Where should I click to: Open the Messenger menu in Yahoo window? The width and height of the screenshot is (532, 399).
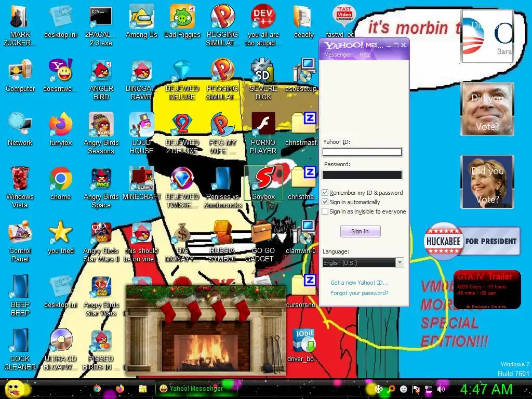pos(337,55)
